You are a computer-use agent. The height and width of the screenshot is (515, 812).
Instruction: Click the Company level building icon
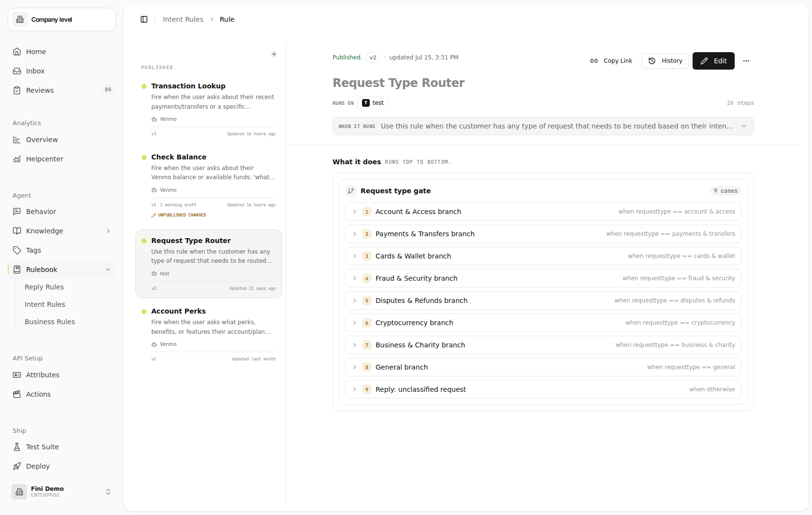[20, 19]
